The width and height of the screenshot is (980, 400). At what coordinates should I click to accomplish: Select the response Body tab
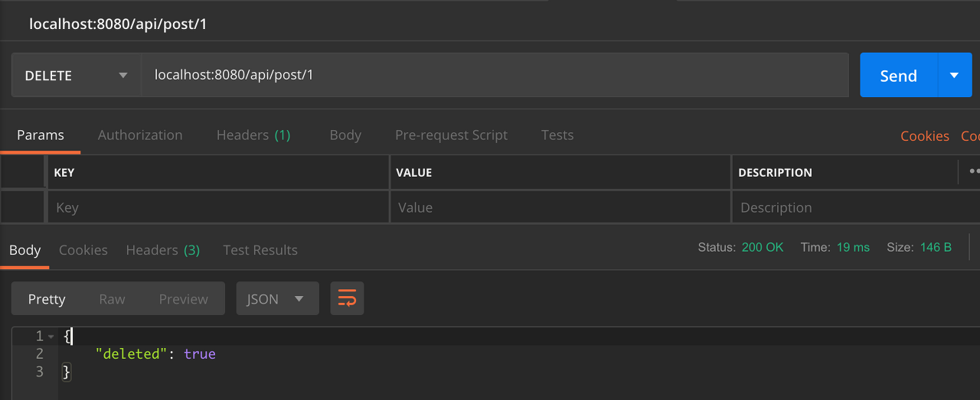click(24, 250)
